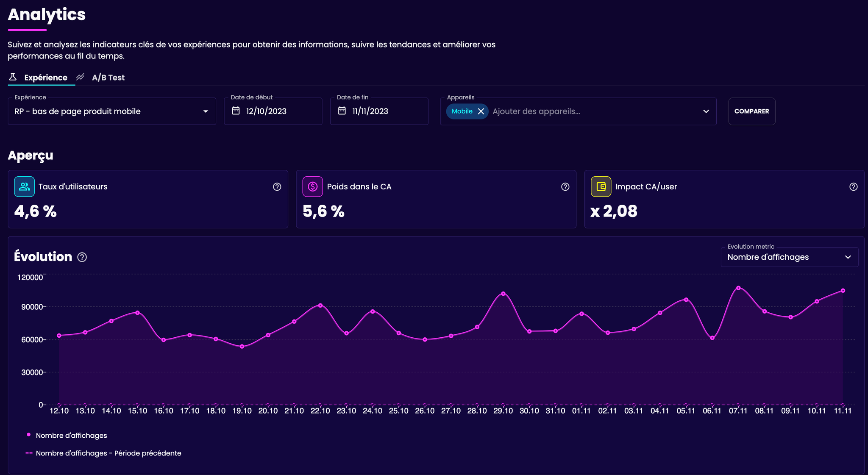
Task: Open help for Impact CA/user
Action: pos(854,187)
